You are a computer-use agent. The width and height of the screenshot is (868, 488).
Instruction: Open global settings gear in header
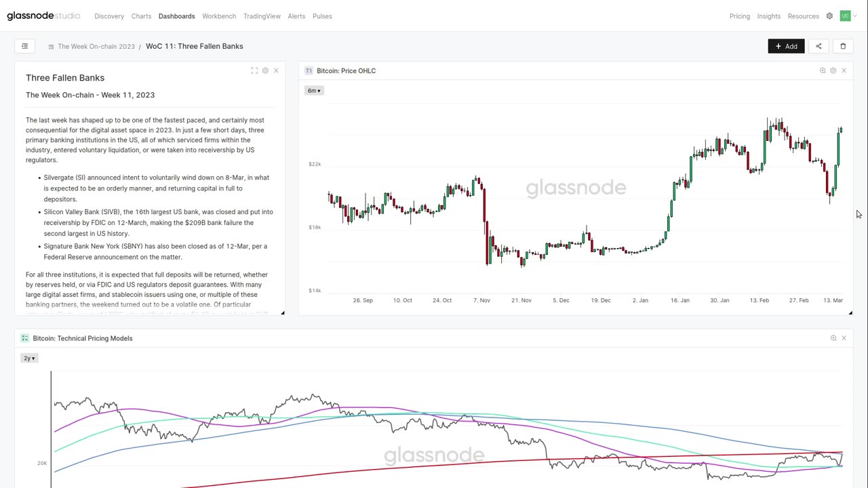tap(829, 16)
